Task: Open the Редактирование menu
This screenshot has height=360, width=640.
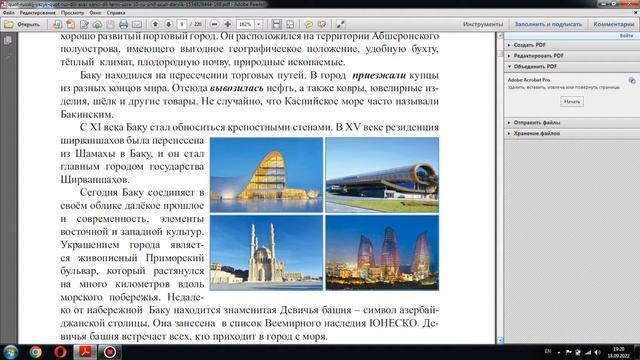Action: (x=38, y=13)
